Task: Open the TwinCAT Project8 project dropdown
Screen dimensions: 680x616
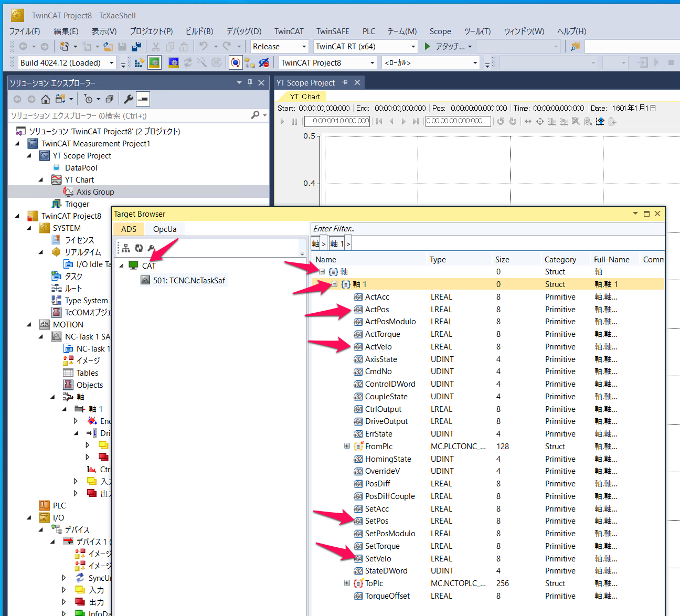Action: pos(372,63)
